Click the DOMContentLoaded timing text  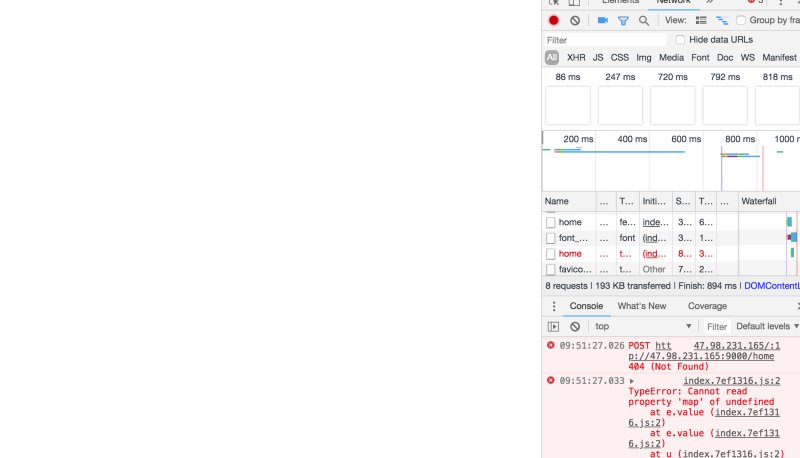coord(772,286)
